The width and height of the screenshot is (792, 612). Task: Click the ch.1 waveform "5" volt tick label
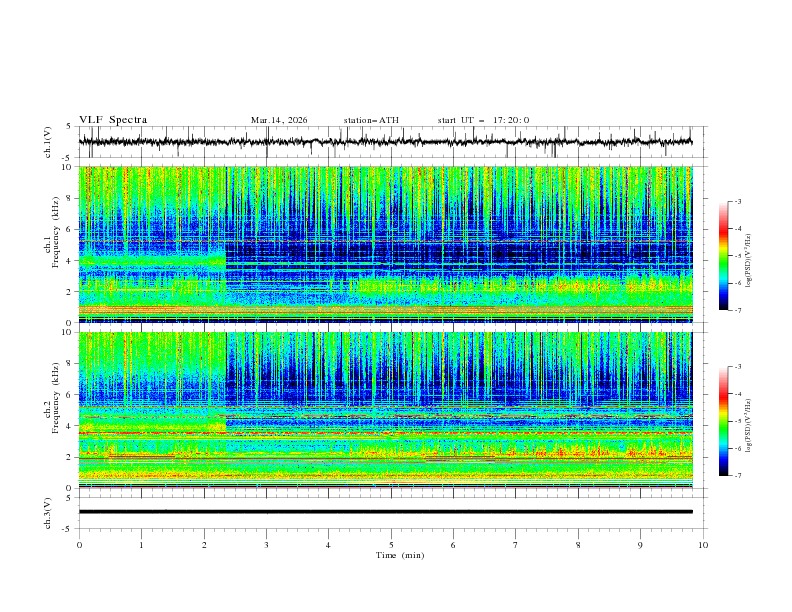click(71, 127)
